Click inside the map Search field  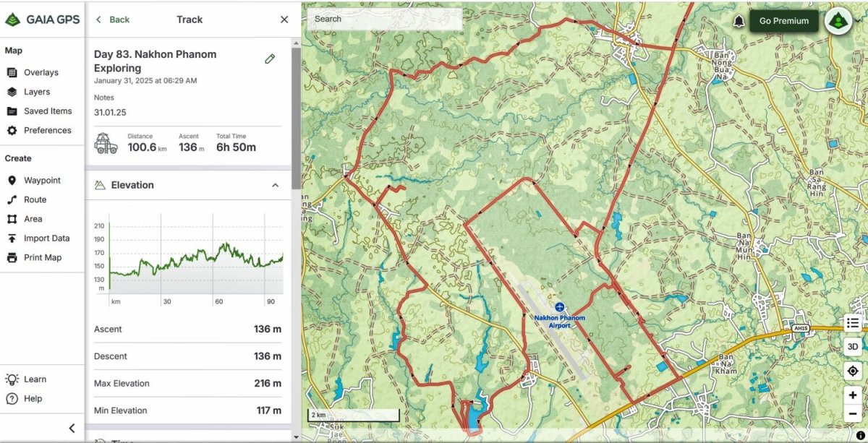coord(383,19)
